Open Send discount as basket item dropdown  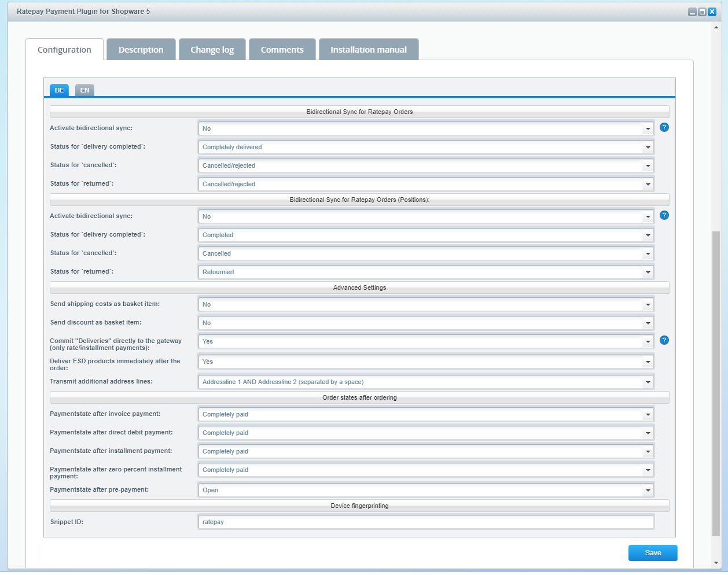648,323
